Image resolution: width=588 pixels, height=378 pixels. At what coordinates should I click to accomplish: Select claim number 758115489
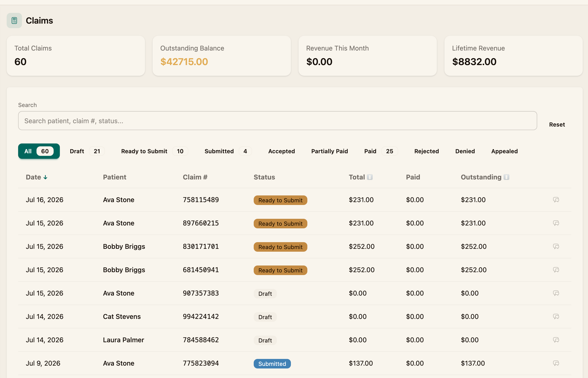[x=201, y=200]
